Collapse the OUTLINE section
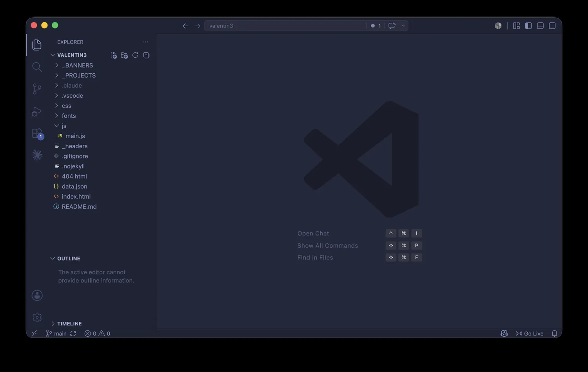Viewport: 588px width, 372px height. coord(69,259)
